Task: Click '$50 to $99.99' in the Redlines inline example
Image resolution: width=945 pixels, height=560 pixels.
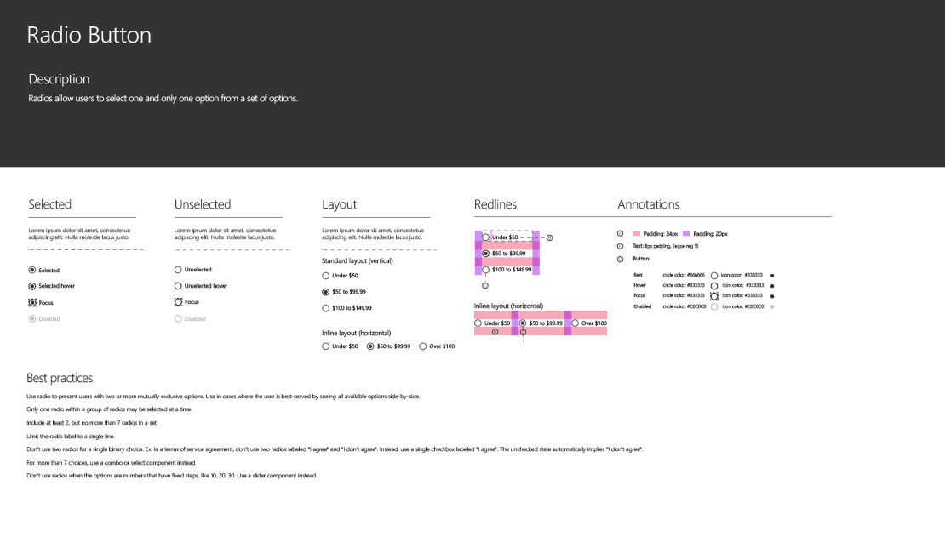Action: [523, 323]
